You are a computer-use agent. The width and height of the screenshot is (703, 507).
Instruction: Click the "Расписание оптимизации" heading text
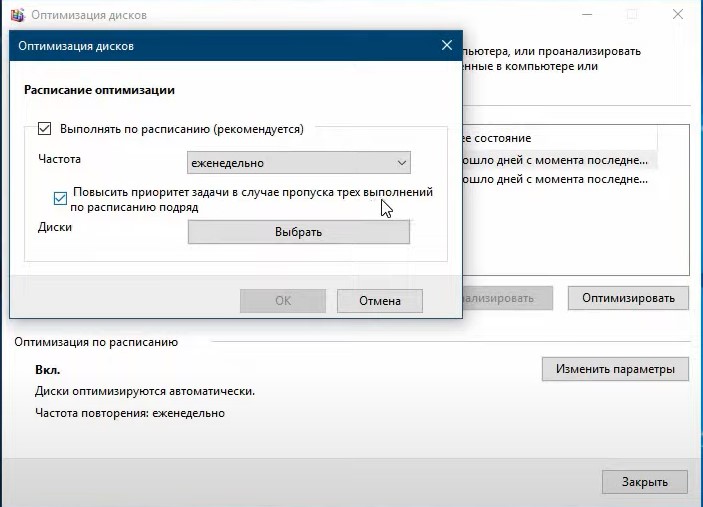[99, 90]
